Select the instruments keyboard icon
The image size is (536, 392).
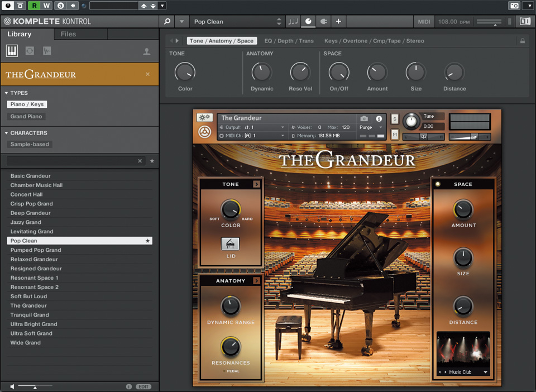pyautogui.click(x=12, y=51)
